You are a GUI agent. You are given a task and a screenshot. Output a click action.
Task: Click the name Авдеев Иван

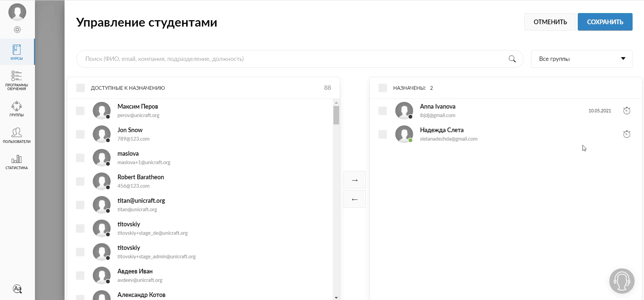[135, 271]
